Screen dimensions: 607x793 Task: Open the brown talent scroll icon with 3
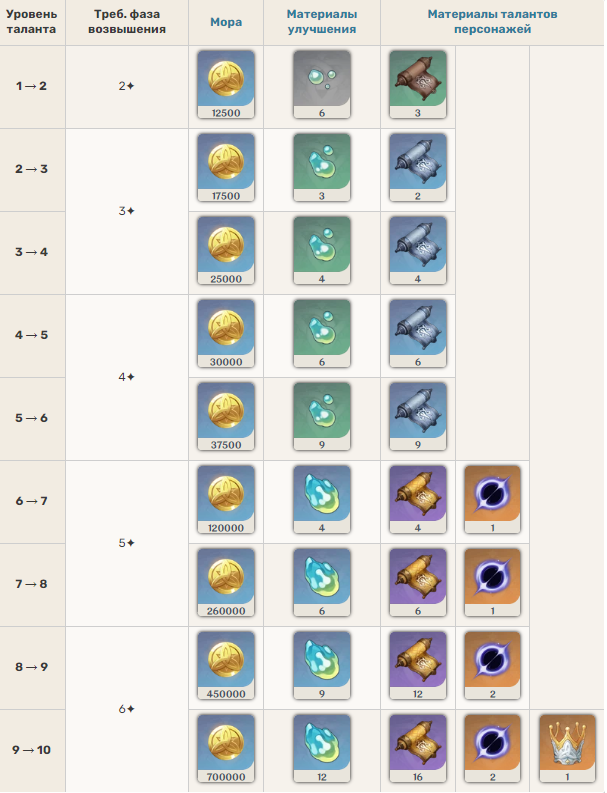coord(418,84)
